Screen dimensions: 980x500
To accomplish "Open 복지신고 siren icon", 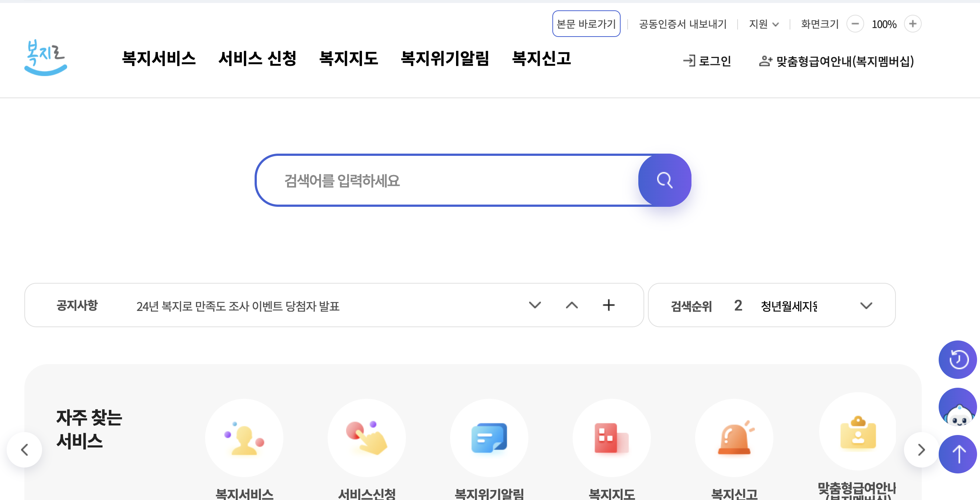I will 734,438.
